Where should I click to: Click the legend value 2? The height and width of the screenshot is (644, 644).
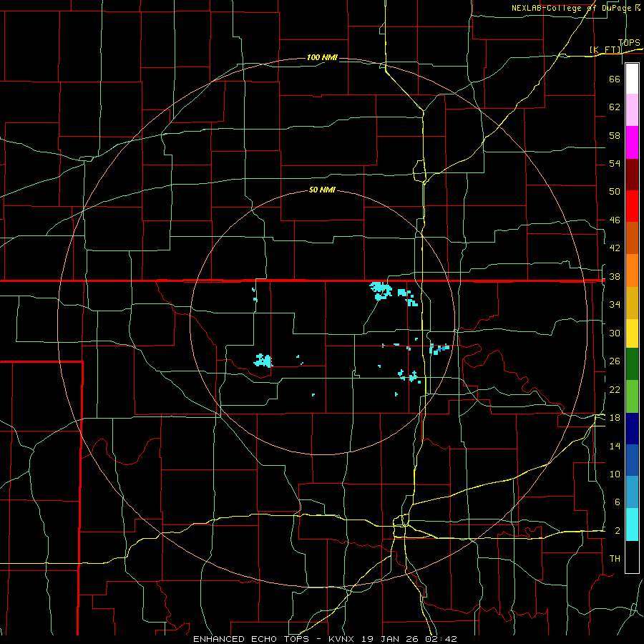pyautogui.click(x=617, y=531)
